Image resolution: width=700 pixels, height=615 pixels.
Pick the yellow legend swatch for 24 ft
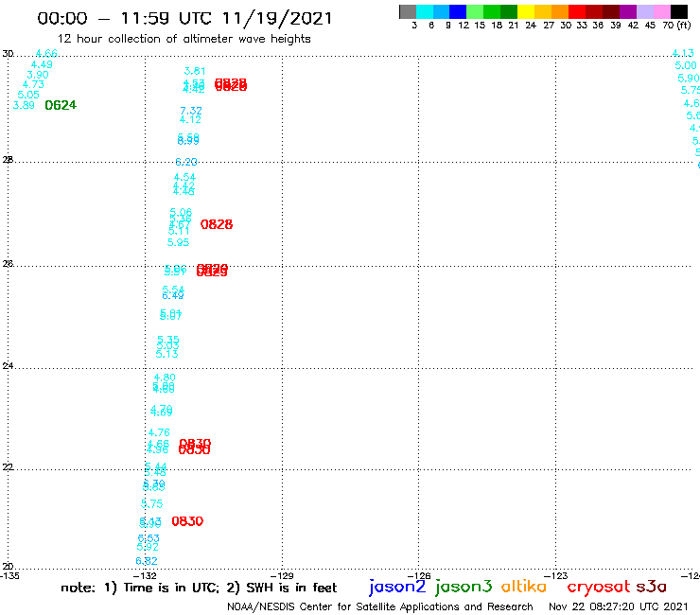tap(525, 11)
